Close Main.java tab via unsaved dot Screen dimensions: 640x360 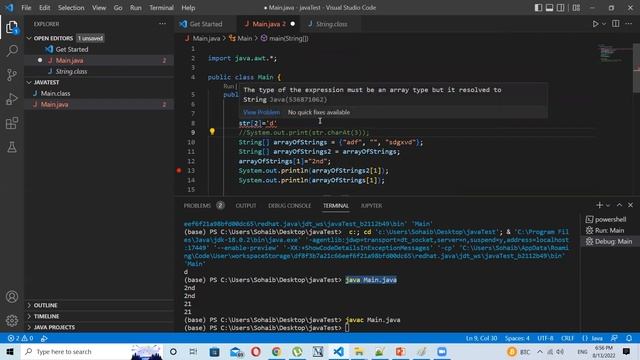pos(293,24)
